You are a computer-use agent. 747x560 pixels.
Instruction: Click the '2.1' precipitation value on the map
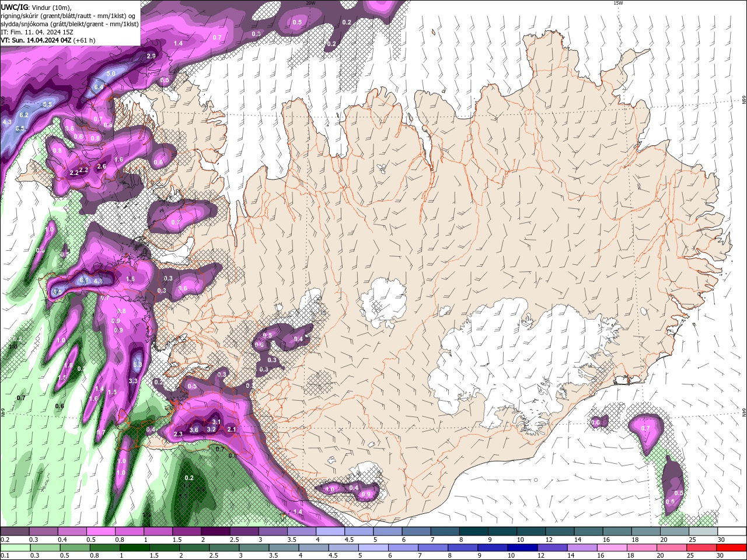pos(231,429)
